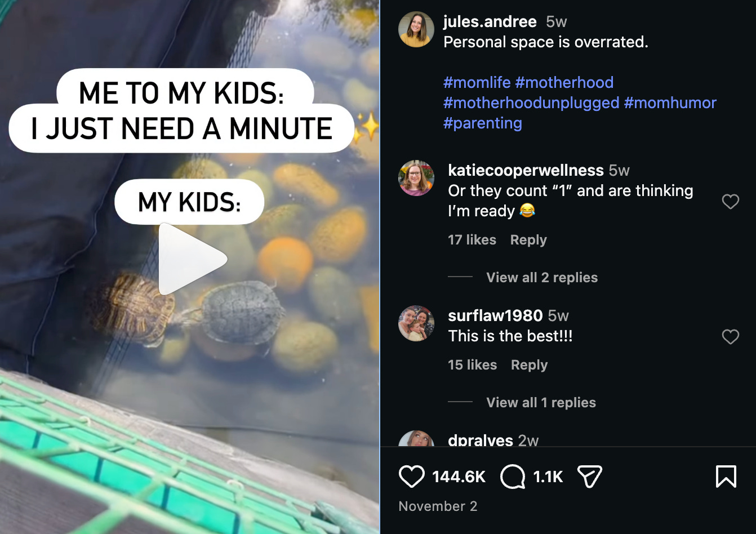Play the turtle video
Image resolution: width=756 pixels, height=534 pixels.
pos(192,259)
